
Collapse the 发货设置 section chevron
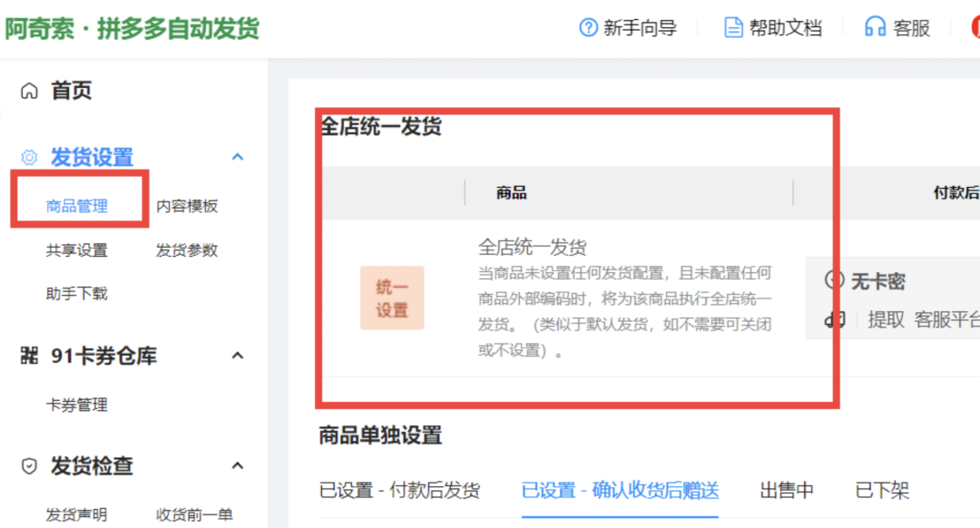238,157
